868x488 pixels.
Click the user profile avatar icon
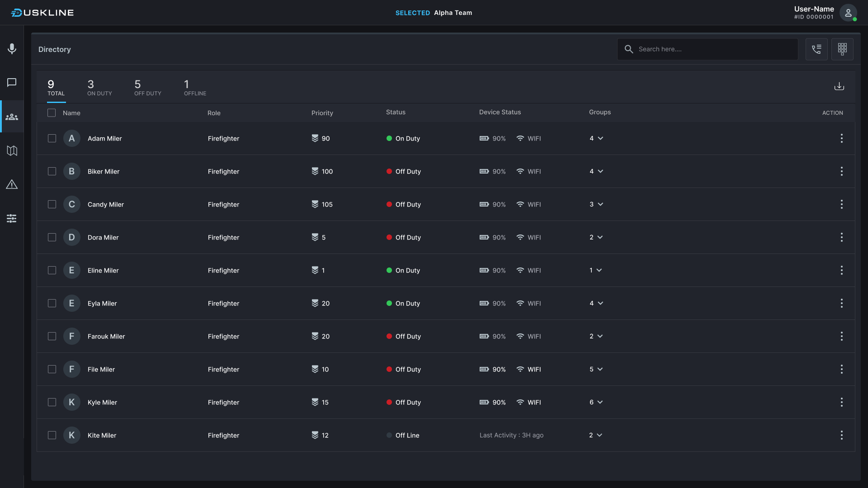pos(848,13)
